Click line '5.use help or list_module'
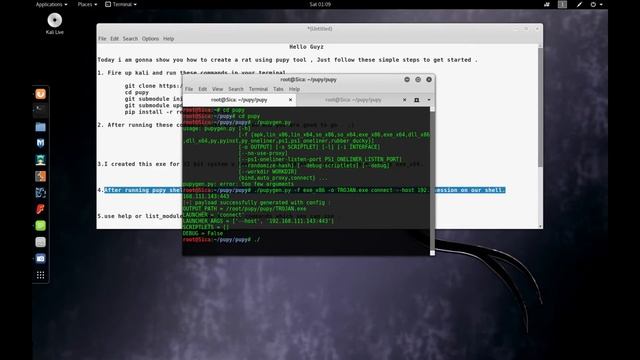Image resolution: width=640 pixels, height=360 pixels. coord(140,216)
